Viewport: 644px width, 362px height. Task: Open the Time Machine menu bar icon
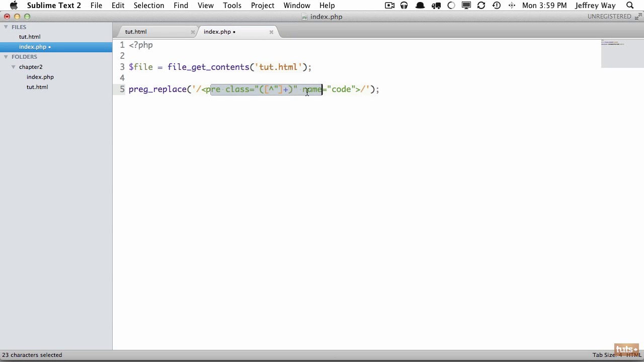click(497, 6)
